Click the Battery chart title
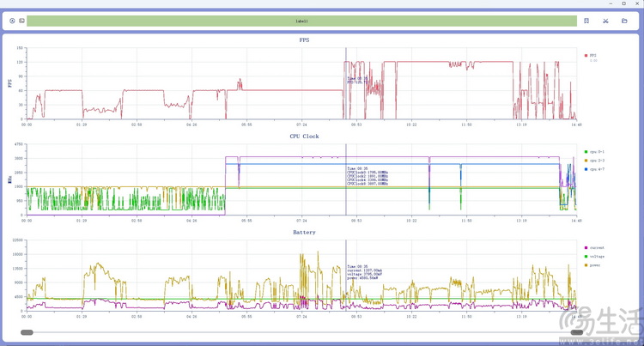 coord(304,232)
